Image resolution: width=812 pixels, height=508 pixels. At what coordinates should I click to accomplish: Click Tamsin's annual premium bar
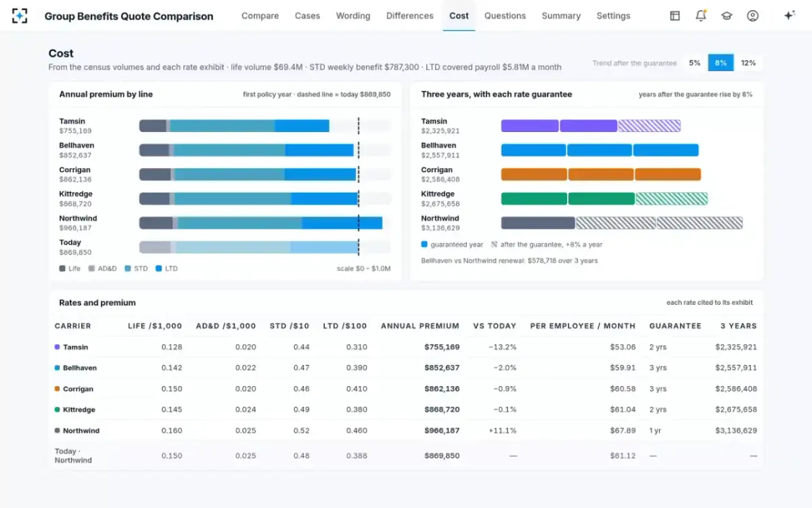tap(234, 126)
